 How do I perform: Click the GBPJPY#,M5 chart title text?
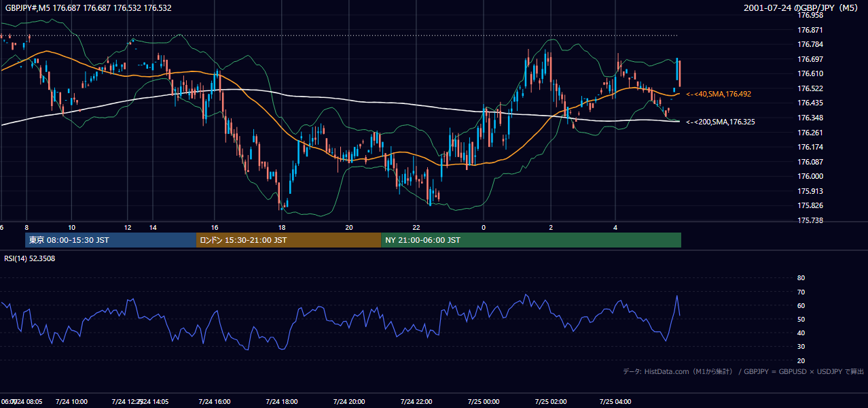coord(88,8)
